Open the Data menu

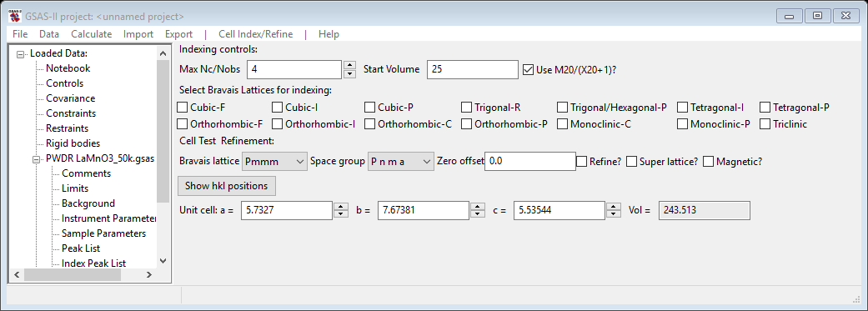click(x=48, y=33)
